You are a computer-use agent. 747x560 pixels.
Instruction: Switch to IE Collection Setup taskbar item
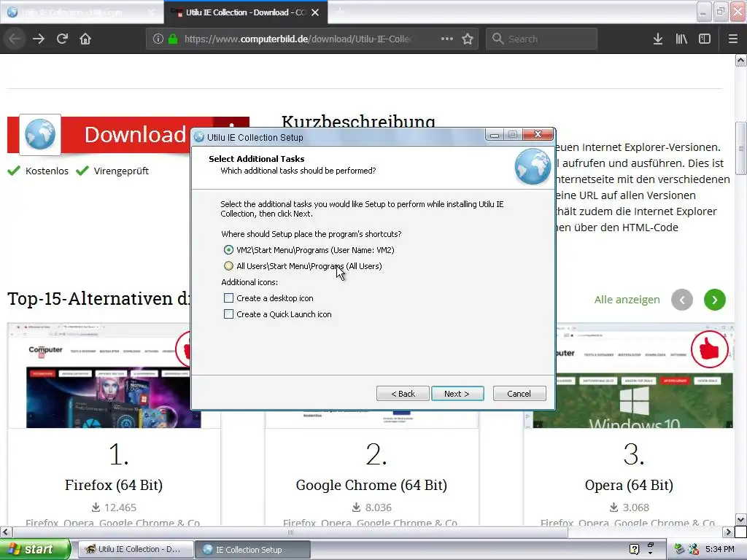click(x=252, y=549)
